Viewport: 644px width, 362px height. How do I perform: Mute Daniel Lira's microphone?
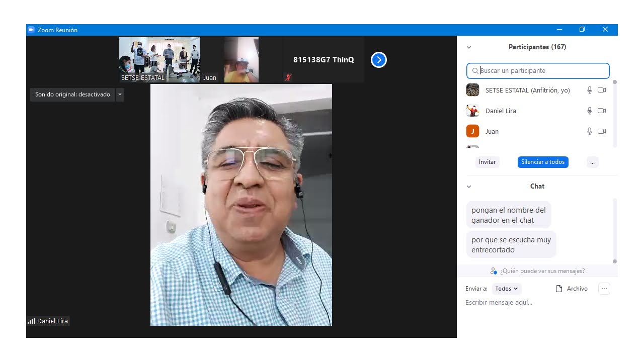point(590,111)
